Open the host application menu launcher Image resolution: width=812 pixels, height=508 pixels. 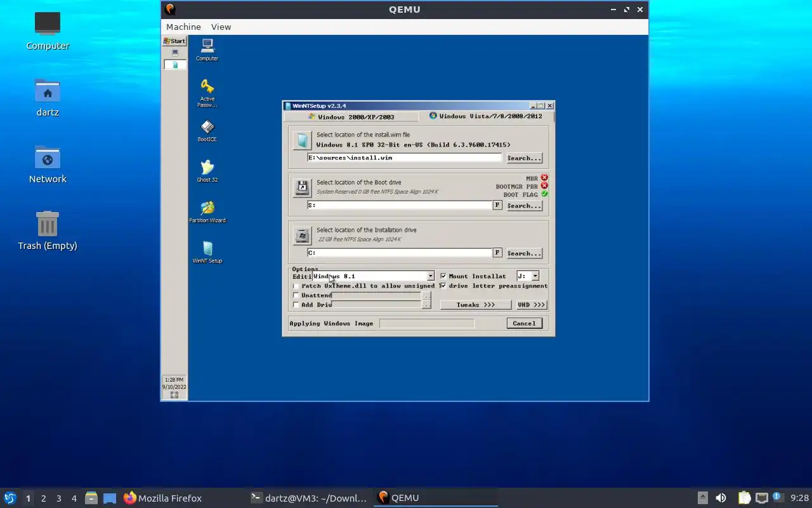(x=10, y=498)
